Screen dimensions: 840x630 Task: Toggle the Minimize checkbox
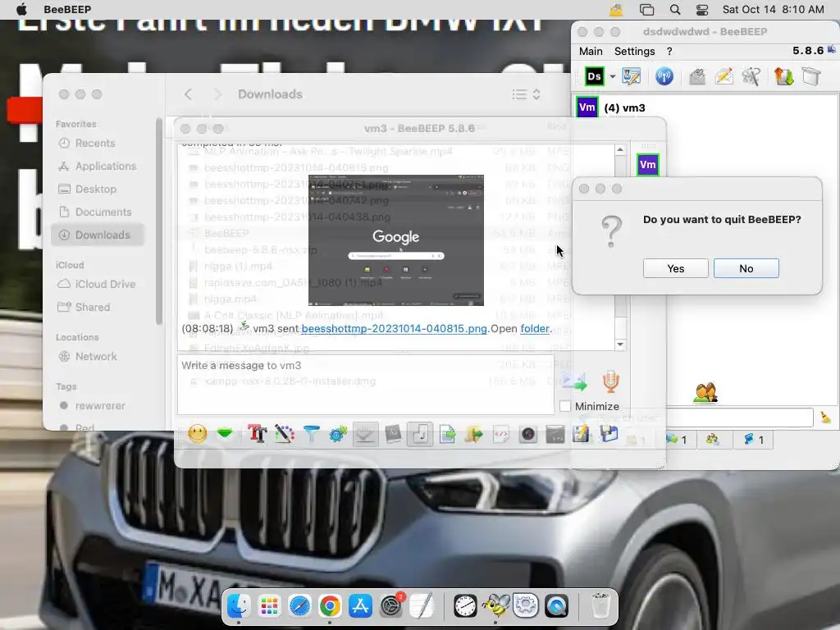[x=564, y=406]
